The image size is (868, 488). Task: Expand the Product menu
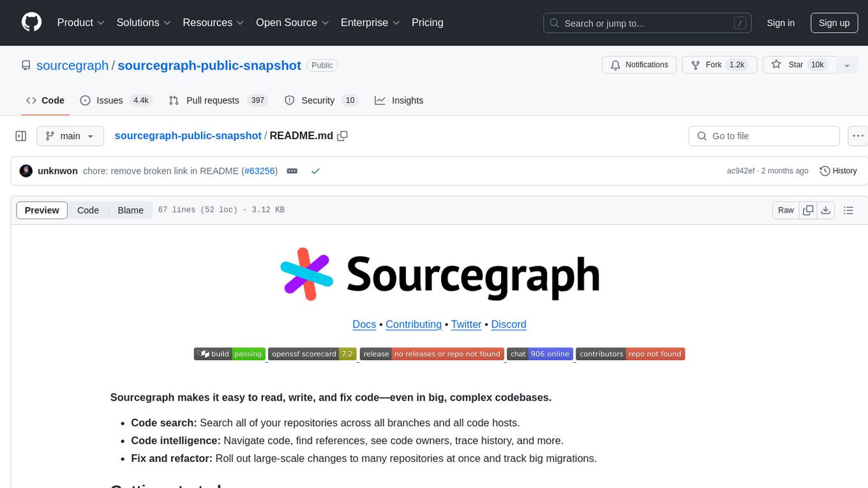[x=81, y=22]
